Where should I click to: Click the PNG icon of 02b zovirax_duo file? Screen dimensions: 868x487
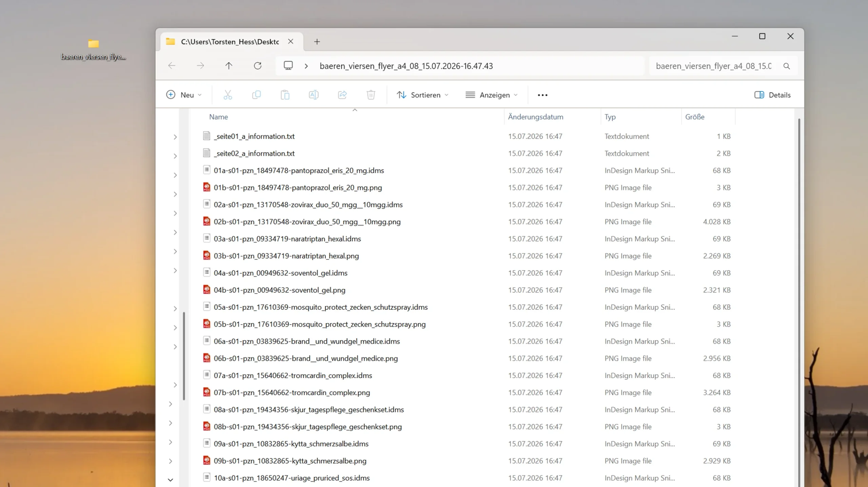tap(206, 221)
